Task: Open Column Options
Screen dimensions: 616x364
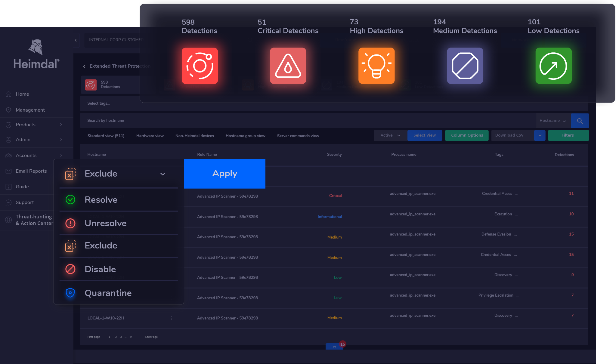Action: point(466,135)
